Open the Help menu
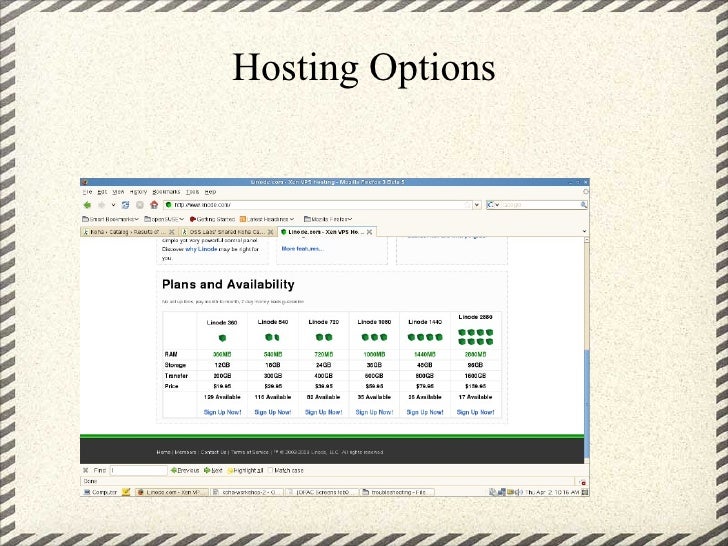The image size is (728, 546). coord(210,192)
